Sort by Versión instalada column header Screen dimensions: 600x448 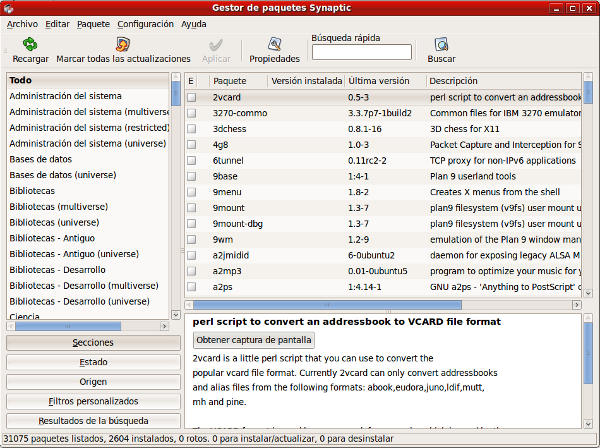[306, 80]
